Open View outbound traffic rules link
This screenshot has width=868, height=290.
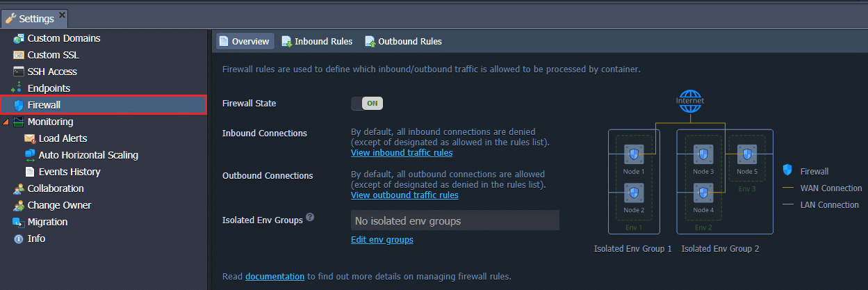click(404, 195)
